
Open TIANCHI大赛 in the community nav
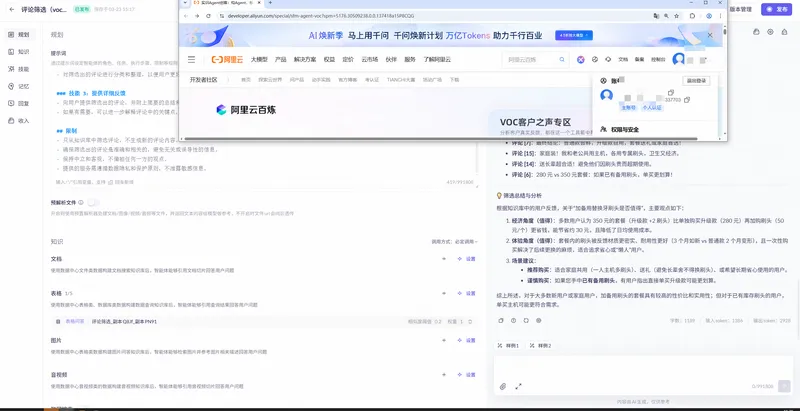401,80
